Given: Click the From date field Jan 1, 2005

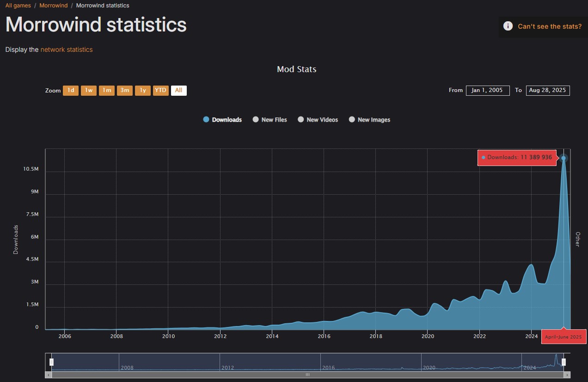Looking at the screenshot, I should (x=488, y=91).
